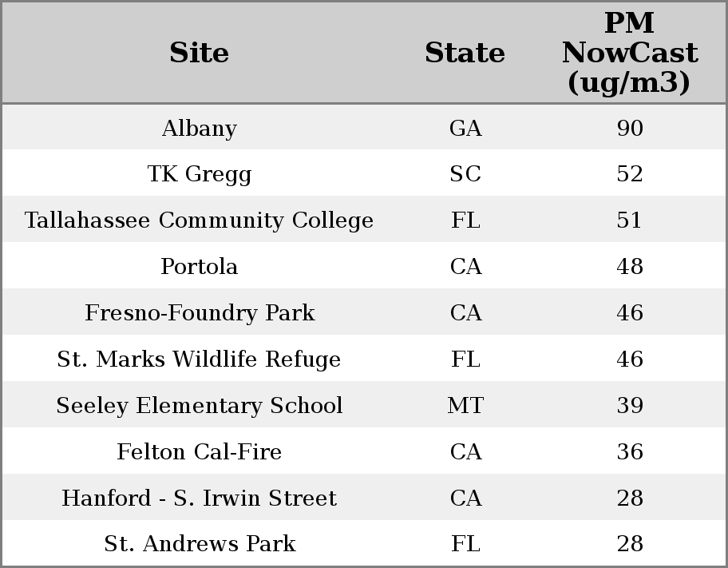Screen dimensions: 728x568
Task: Click the SC state cell
Action: tap(465, 174)
